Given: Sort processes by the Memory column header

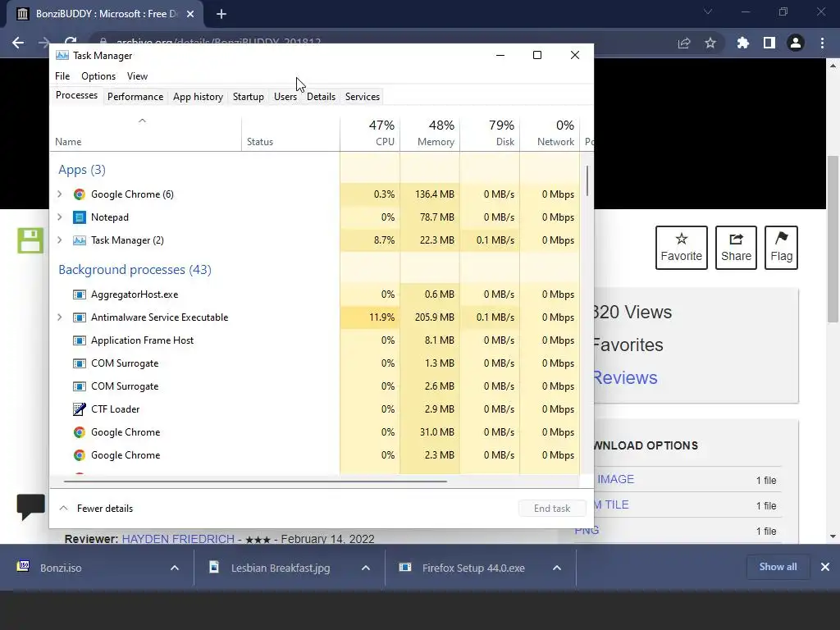Looking at the screenshot, I should 430,133.
